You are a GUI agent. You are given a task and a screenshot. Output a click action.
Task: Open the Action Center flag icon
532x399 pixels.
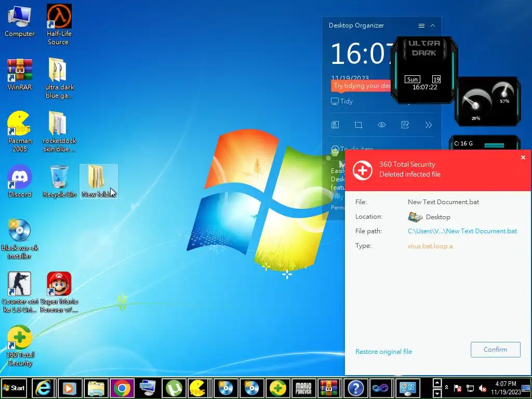[x=458, y=388]
